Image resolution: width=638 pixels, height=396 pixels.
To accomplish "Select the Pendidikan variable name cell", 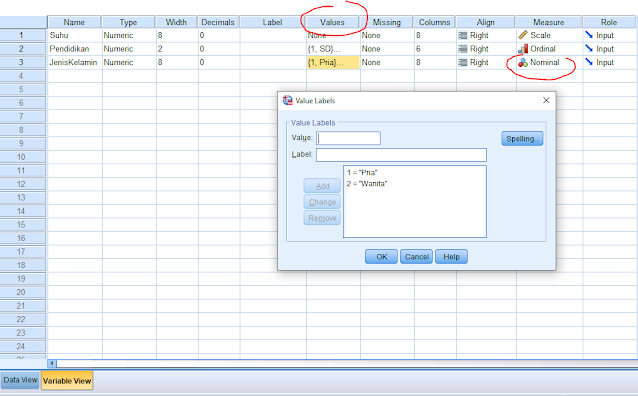I will tap(74, 49).
